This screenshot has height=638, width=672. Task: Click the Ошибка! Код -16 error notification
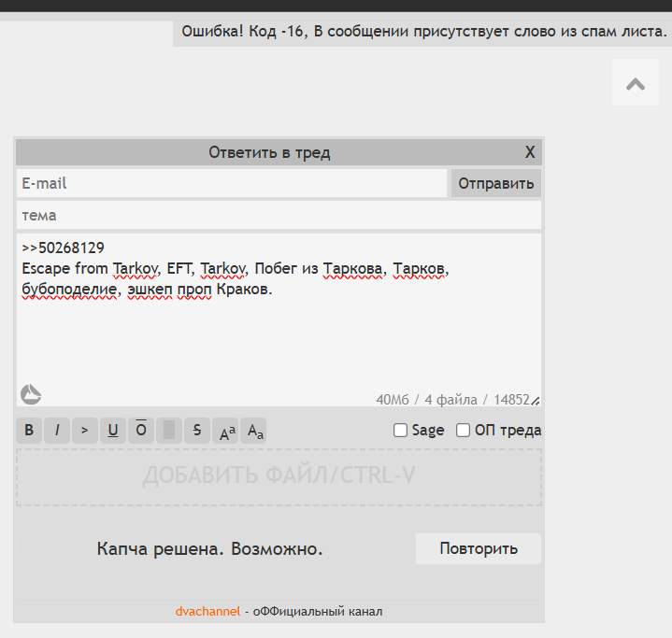point(422,33)
